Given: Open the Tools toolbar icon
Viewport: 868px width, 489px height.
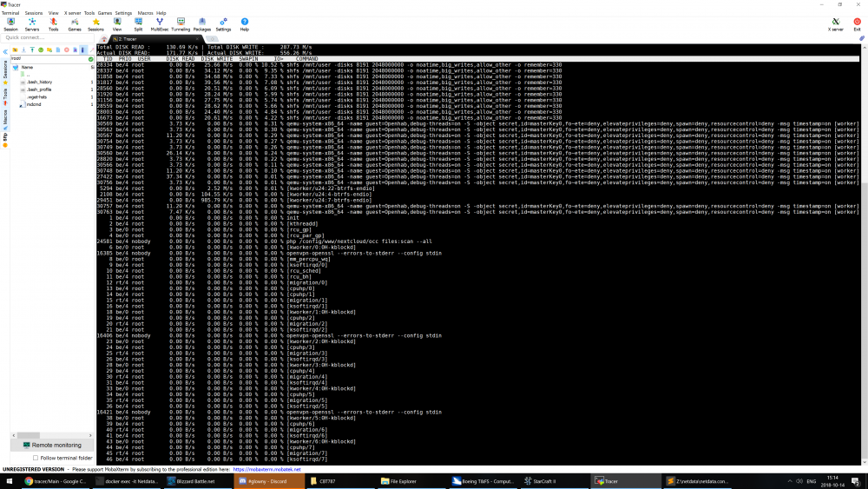Looking at the screenshot, I should pos(53,24).
